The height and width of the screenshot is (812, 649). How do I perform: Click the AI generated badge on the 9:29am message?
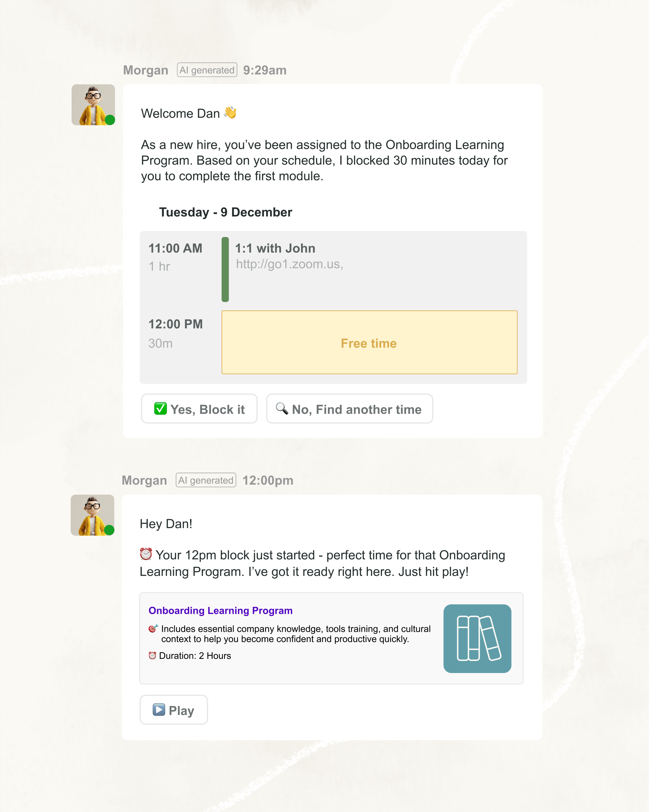pyautogui.click(x=207, y=70)
